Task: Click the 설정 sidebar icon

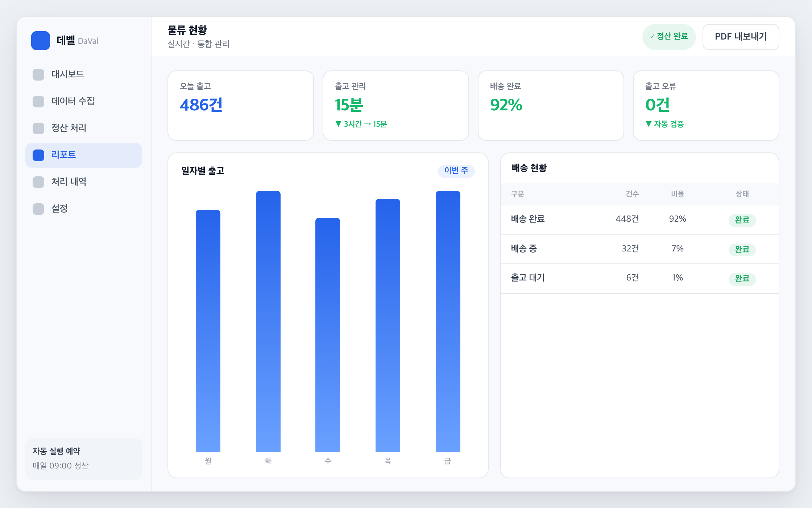Action: click(38, 209)
